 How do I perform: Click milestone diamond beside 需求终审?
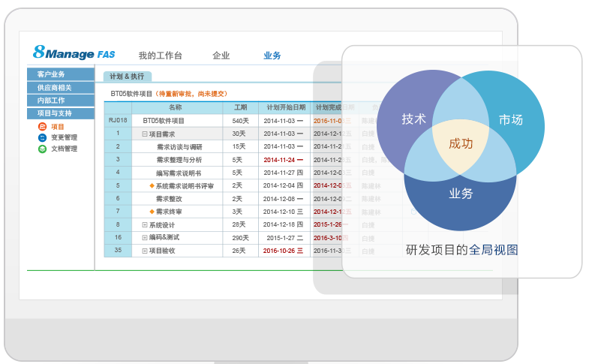point(152,212)
